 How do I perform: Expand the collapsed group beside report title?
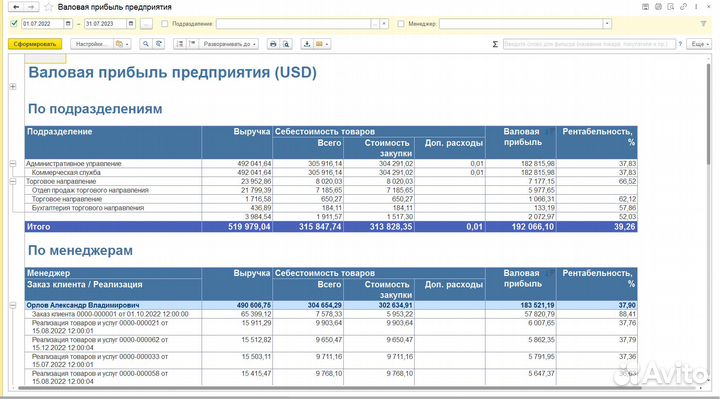point(13,86)
